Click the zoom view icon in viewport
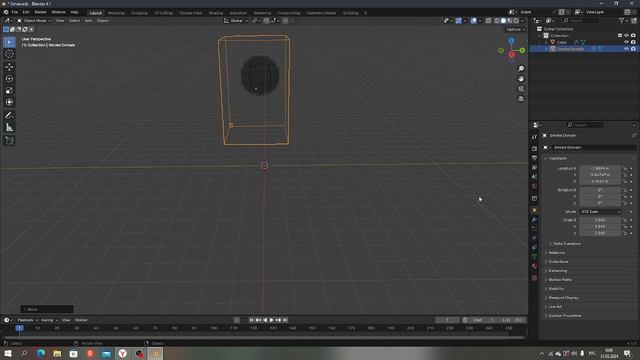The height and width of the screenshot is (360, 640). click(521, 69)
